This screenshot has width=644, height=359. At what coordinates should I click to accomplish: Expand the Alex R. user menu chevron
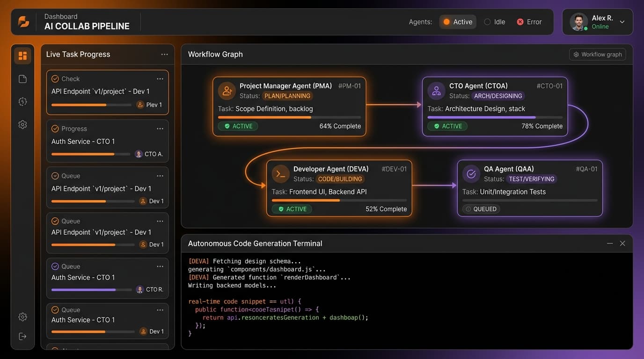pyautogui.click(x=622, y=22)
